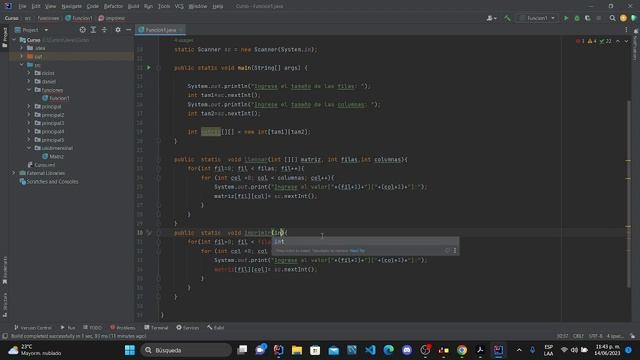Click the Project vertical tool window tab
This screenshot has width=640, height=360.
pyautogui.click(x=5, y=38)
